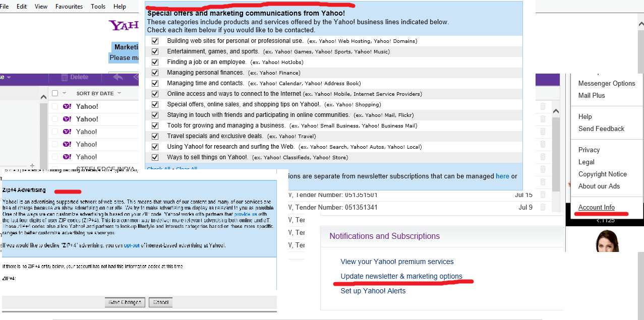Toggle 'Managing time and contacts' checkbox

click(155, 83)
